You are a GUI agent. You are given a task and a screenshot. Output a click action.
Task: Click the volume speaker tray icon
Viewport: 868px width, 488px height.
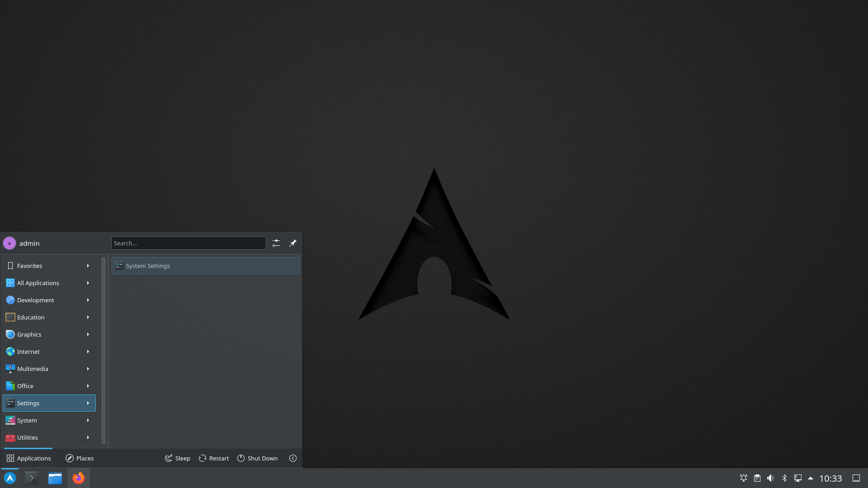click(771, 478)
